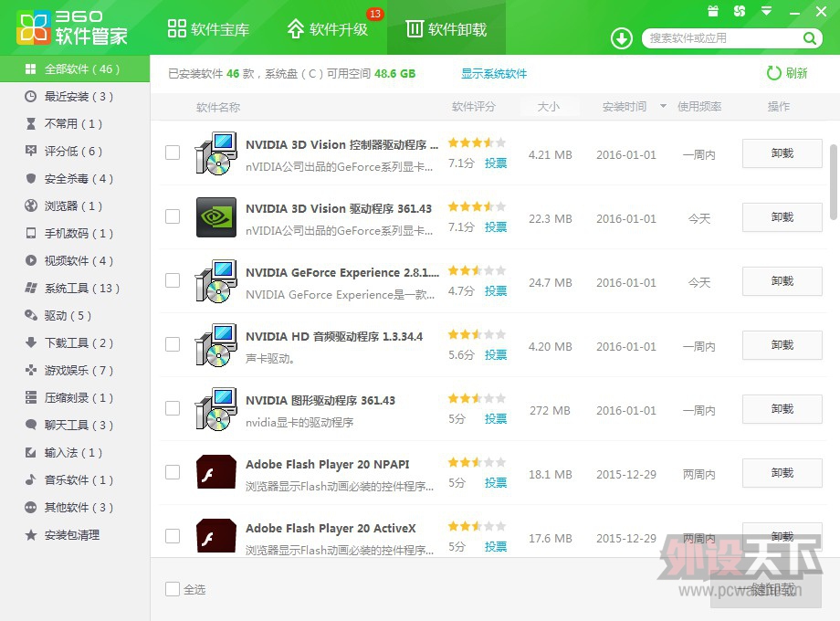This screenshot has width=840, height=621.
Task: Select the 评分低 (6) category
Action: coord(75,151)
